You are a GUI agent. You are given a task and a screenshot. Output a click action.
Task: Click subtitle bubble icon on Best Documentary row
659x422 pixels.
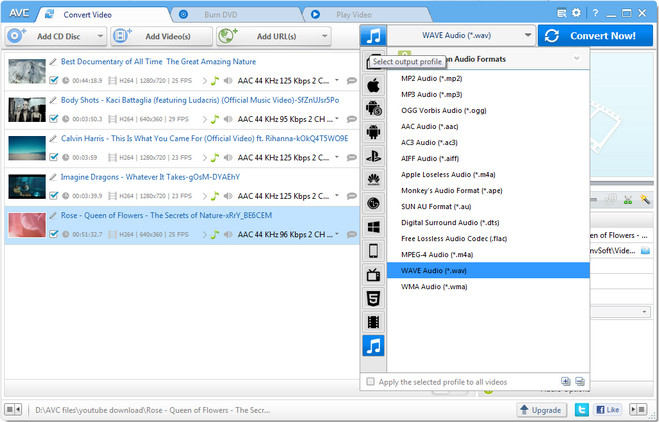tap(351, 81)
